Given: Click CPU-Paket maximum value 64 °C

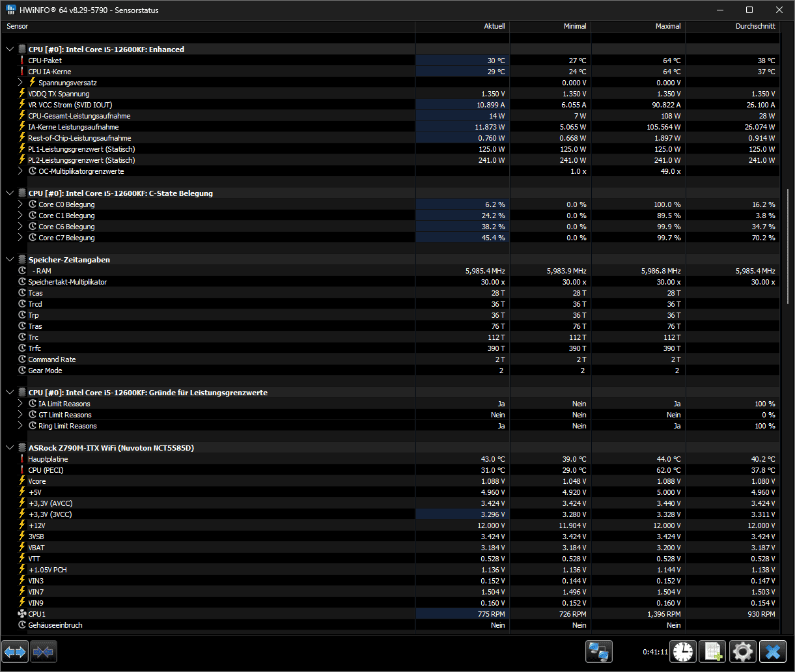Looking at the screenshot, I should tap(672, 61).
